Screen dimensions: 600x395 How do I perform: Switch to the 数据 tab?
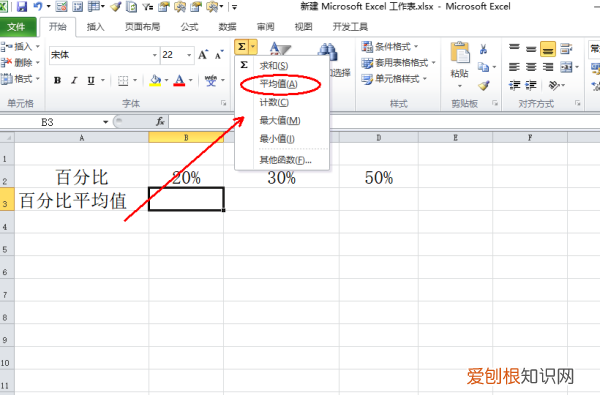227,27
